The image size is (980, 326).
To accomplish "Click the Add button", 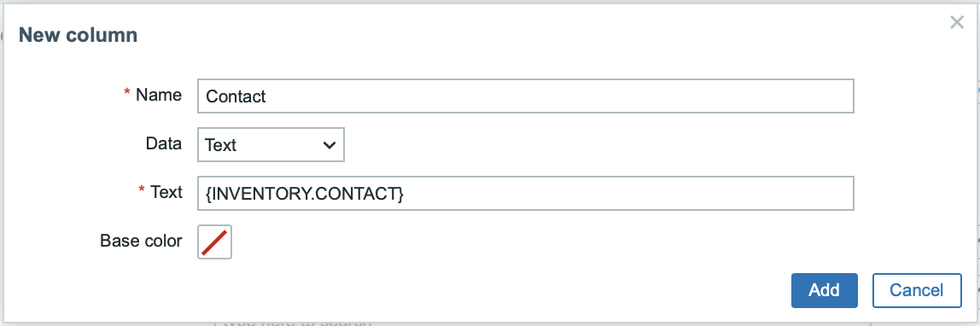I will point(824,290).
